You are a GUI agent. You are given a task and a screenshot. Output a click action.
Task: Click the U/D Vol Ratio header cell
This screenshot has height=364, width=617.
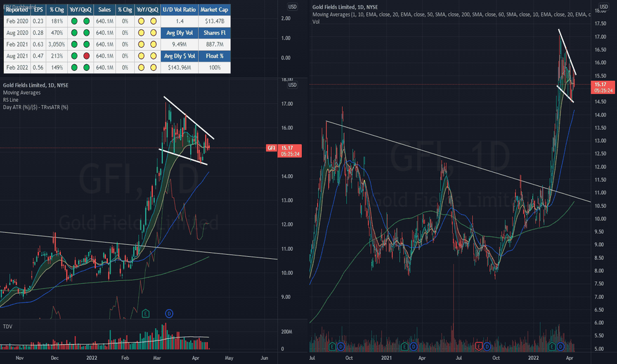(179, 9)
